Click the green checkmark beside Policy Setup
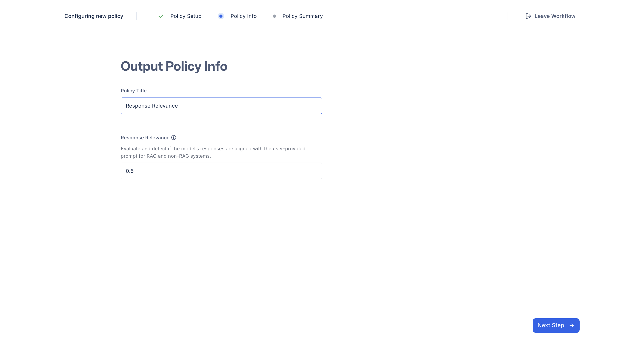 [161, 16]
